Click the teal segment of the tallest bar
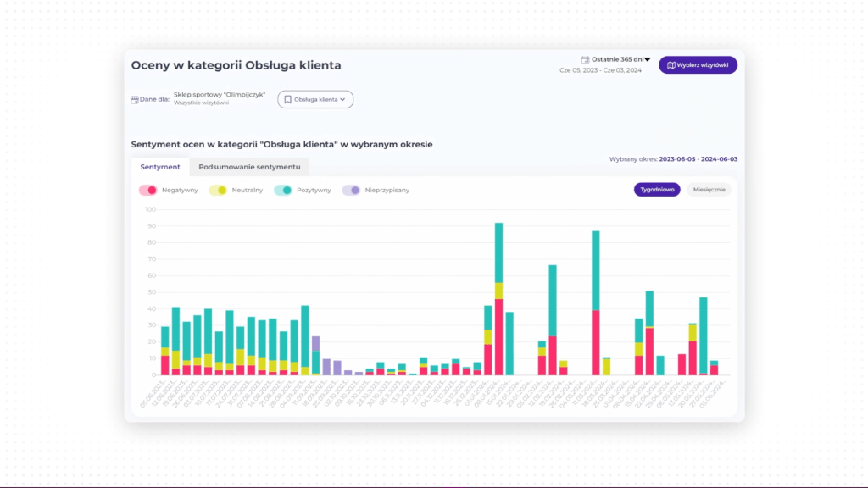The height and width of the screenshot is (488, 868). (498, 252)
